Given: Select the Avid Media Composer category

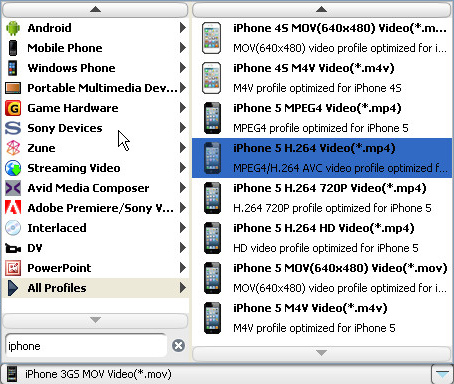Looking at the screenshot, I should [95, 188].
